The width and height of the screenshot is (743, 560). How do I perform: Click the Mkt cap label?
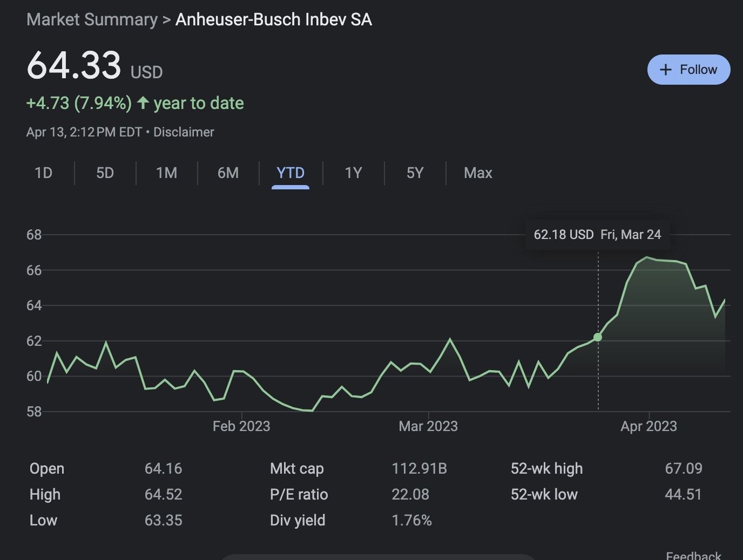tap(297, 469)
